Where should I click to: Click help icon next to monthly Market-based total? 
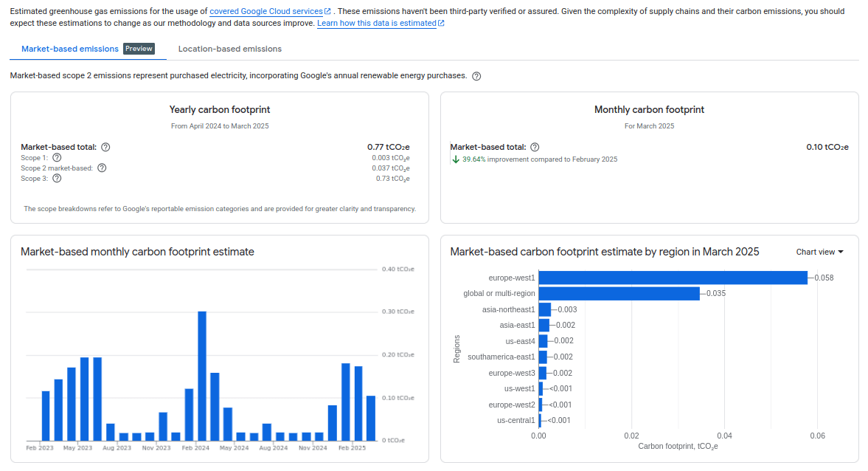coord(535,147)
